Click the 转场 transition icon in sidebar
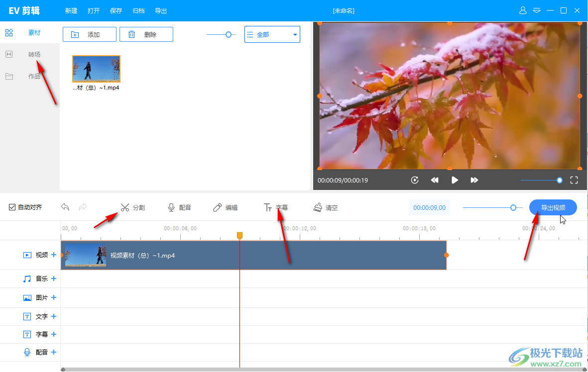 click(x=9, y=54)
